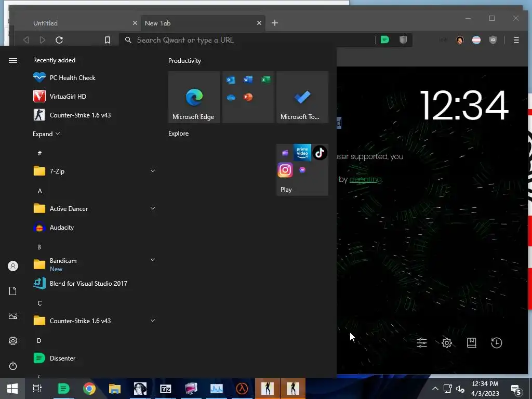The height and width of the screenshot is (399, 532).
Task: Open the notification center icon
Action: pos(516,389)
